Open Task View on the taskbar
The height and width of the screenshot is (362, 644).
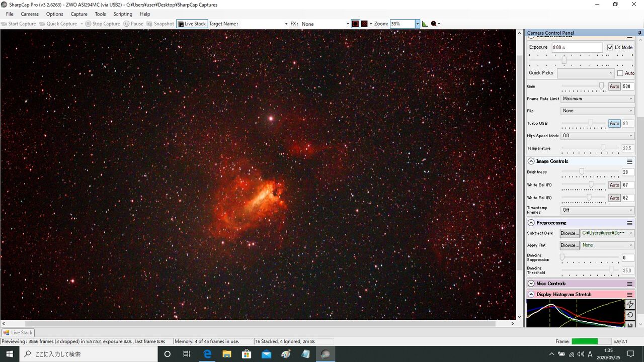(x=187, y=354)
